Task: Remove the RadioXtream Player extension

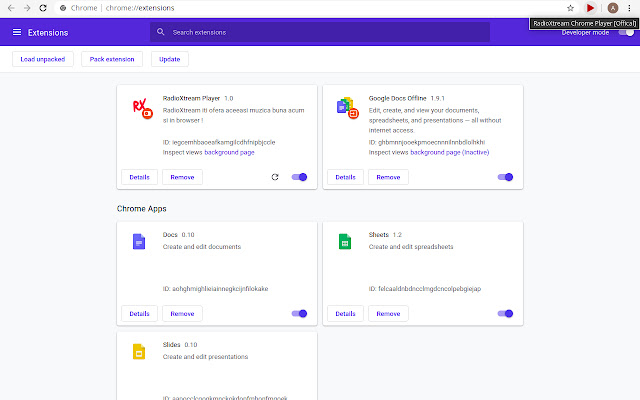Action: [x=182, y=177]
